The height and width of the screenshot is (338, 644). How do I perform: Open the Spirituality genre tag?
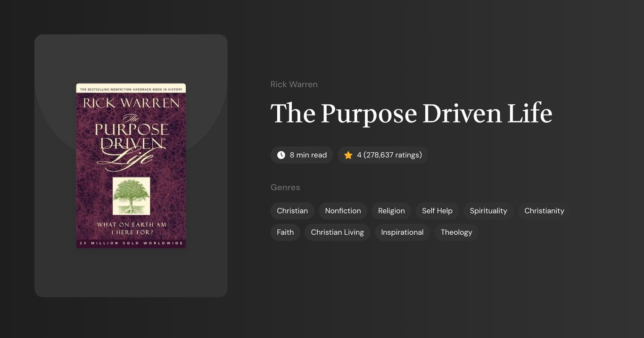488,211
